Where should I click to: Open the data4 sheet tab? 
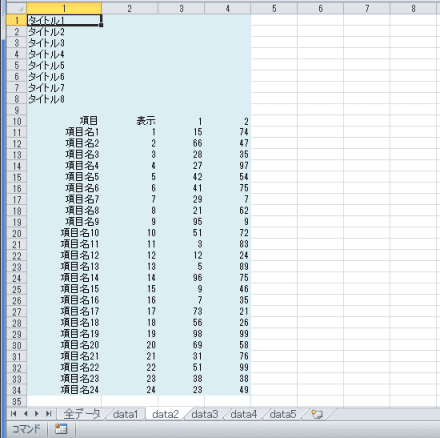[244, 414]
